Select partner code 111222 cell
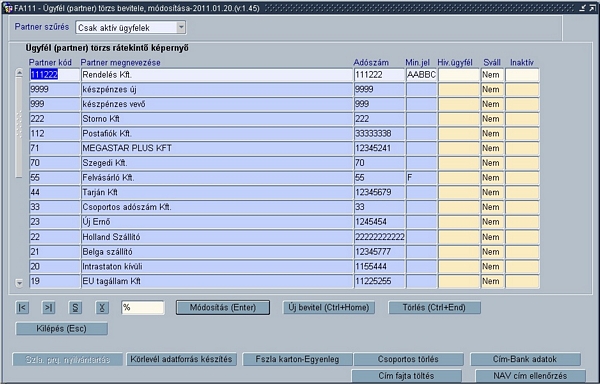 (x=54, y=75)
